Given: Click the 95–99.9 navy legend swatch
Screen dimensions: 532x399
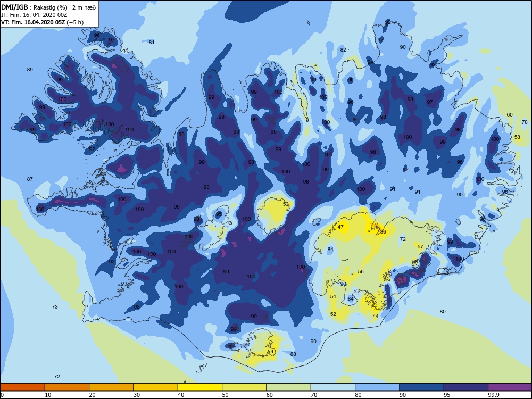Looking at the screenshot, I should coord(466,387).
